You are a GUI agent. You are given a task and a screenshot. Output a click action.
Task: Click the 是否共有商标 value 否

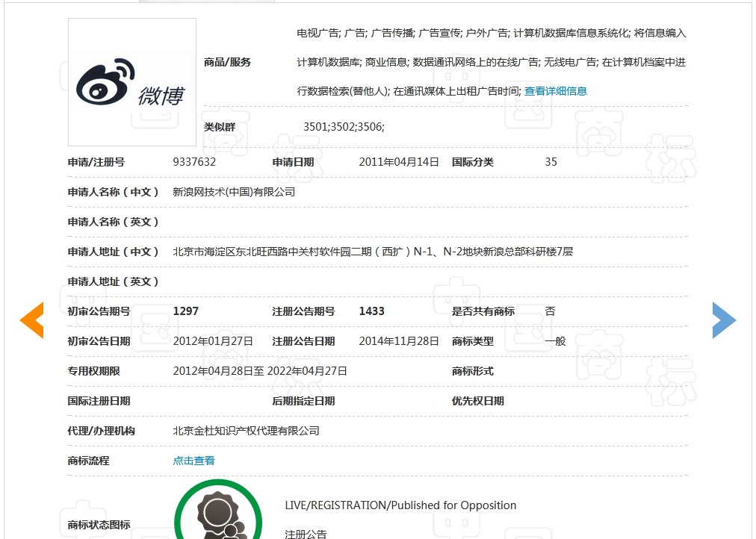550,311
